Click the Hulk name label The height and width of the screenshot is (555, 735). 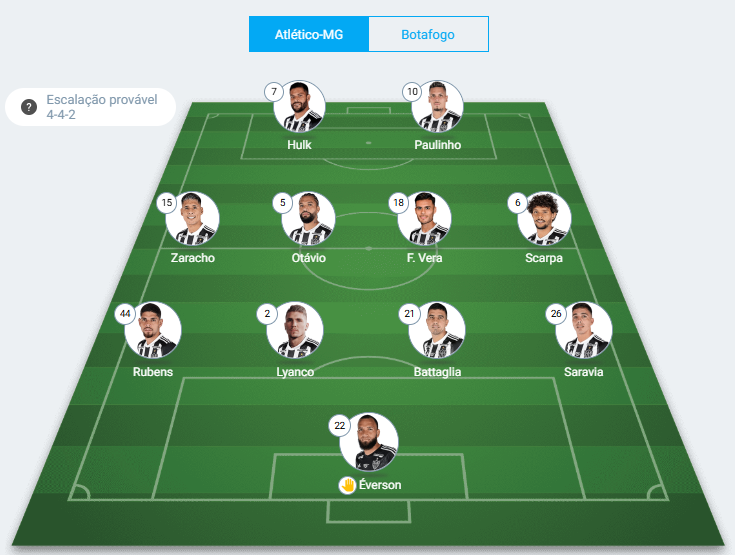click(300, 145)
